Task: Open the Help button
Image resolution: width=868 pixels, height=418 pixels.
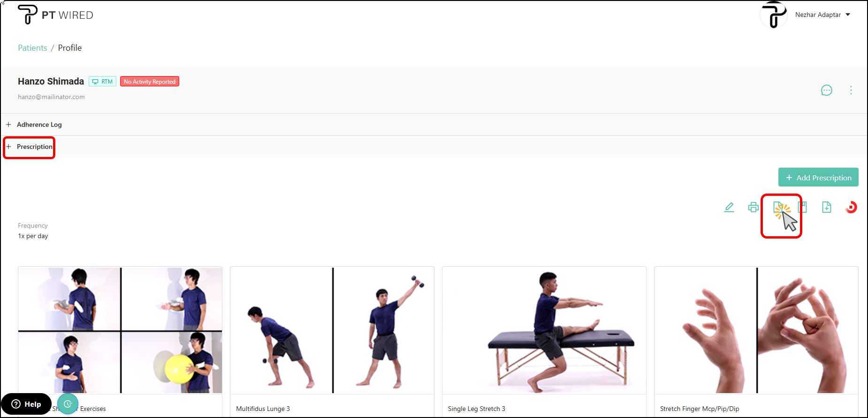Action: point(26,404)
